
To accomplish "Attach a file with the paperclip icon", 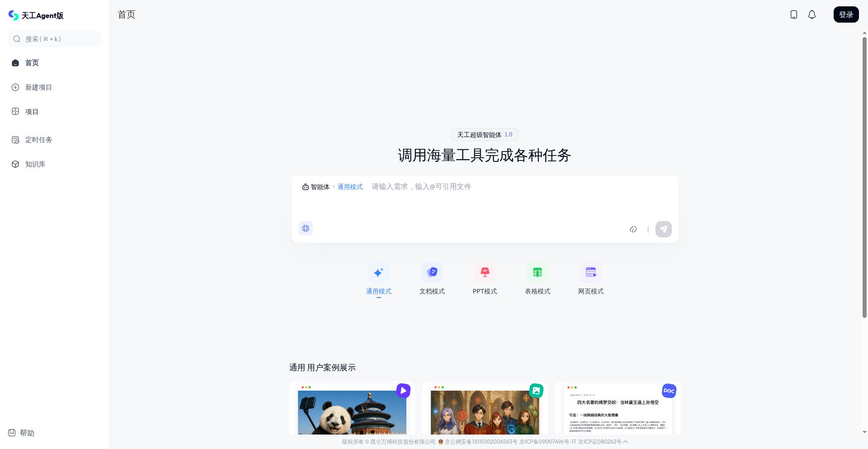I will tap(633, 229).
